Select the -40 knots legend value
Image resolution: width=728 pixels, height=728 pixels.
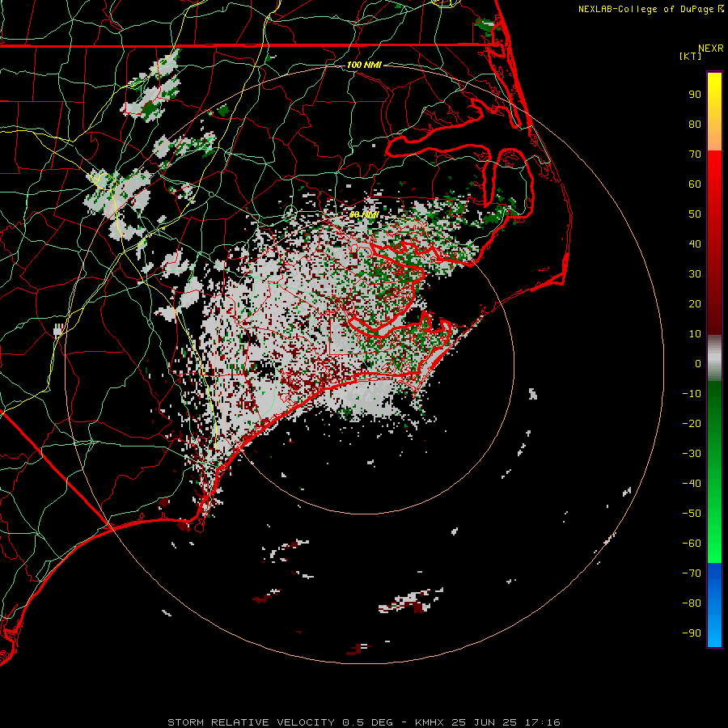(x=692, y=484)
